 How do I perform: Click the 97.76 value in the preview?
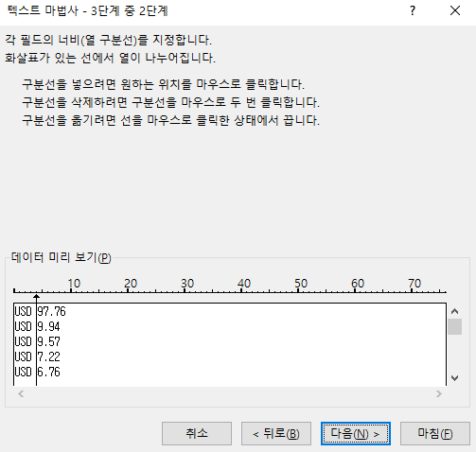pyautogui.click(x=51, y=312)
